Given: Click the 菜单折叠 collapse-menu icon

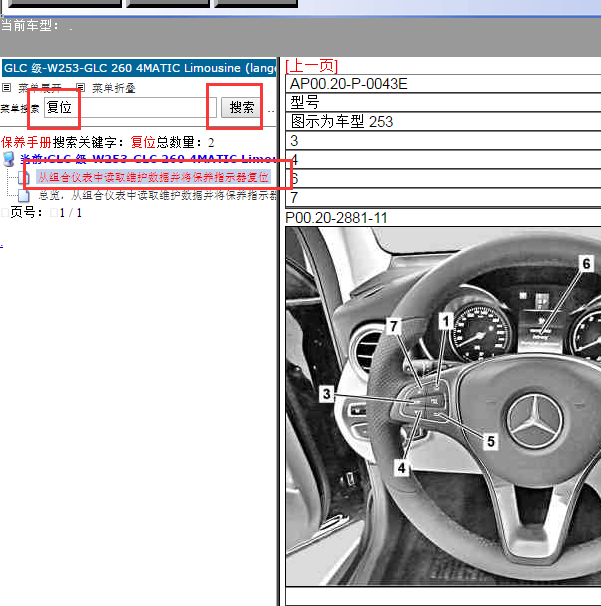Looking at the screenshot, I should (80, 88).
